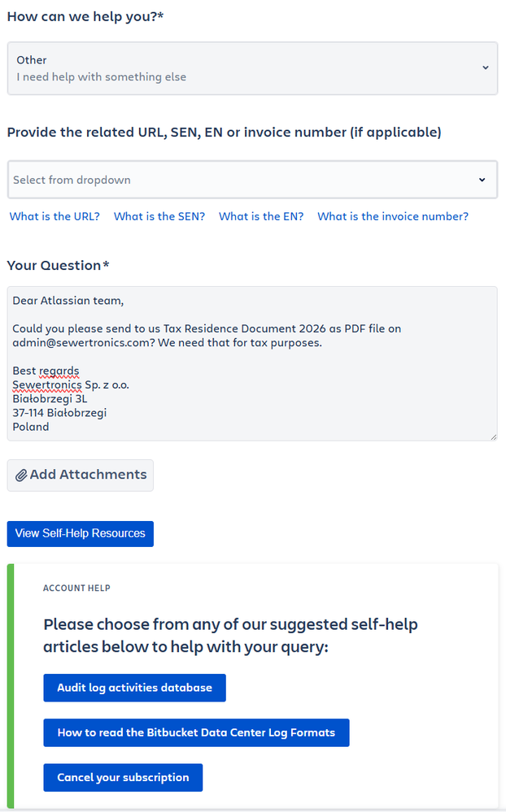
Task: Click the underlined word "Sewertronics" in the signature
Action: (x=47, y=384)
